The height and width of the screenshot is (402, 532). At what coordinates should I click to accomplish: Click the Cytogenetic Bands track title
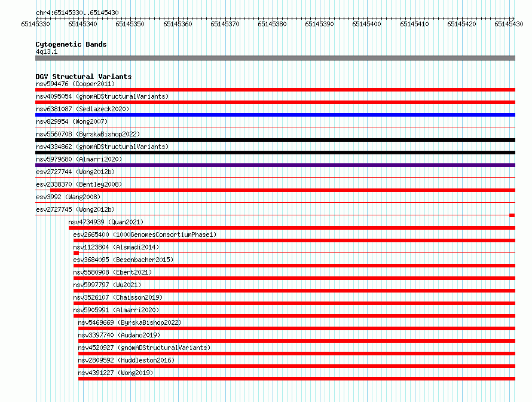[x=71, y=44]
